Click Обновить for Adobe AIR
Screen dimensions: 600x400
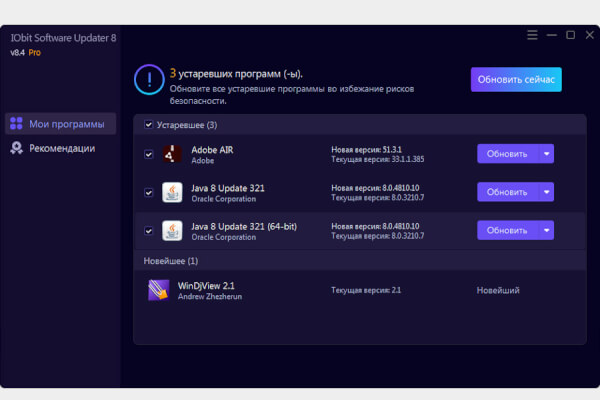(508, 154)
